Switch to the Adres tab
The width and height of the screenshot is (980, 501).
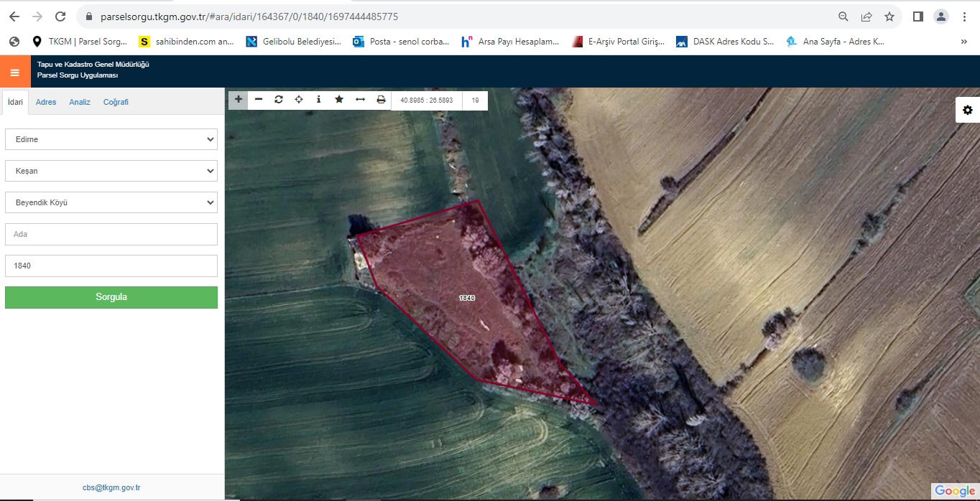[x=46, y=102]
